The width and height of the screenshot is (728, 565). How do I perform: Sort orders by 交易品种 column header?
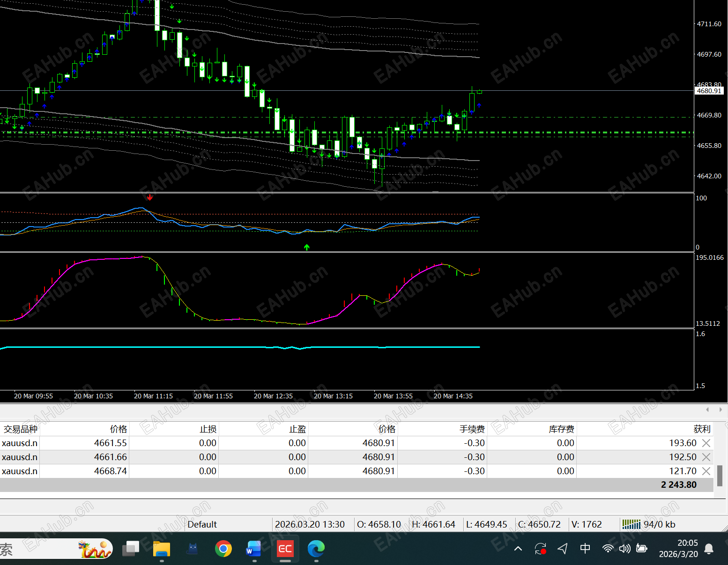21,429
